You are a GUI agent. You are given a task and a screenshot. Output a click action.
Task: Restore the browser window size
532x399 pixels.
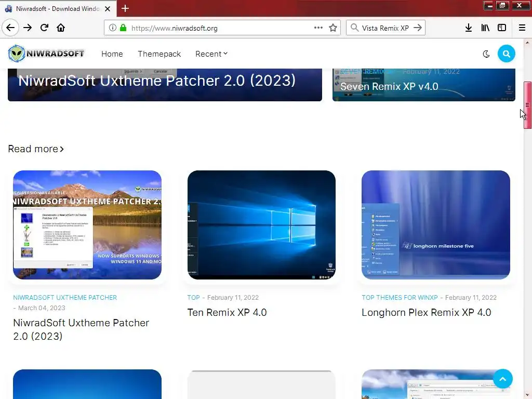[502, 5]
